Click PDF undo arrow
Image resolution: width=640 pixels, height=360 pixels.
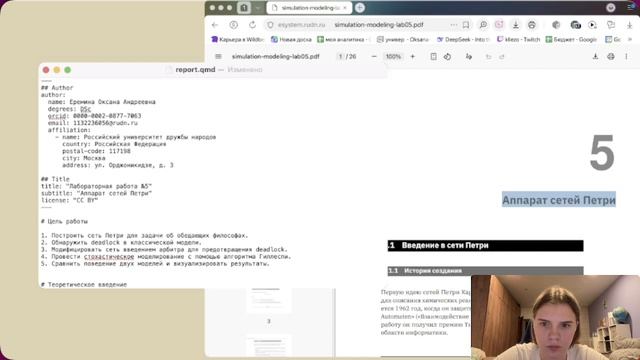pos(489,57)
